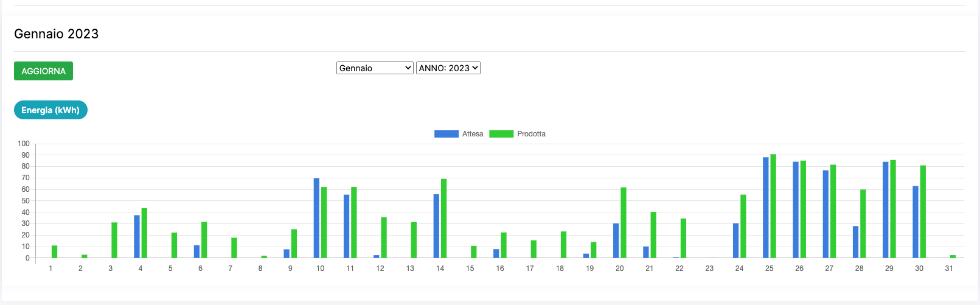
Task: Click the green Prodotta bar for day 12
Action: pyautogui.click(x=384, y=237)
